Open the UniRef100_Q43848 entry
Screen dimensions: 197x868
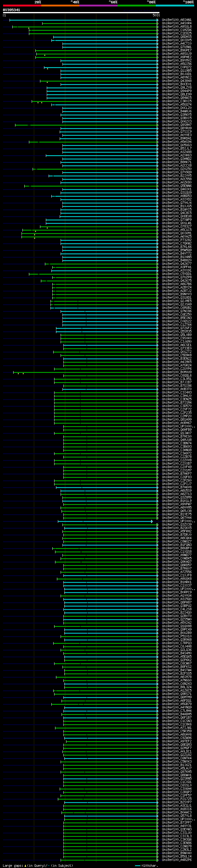coord(176,81)
